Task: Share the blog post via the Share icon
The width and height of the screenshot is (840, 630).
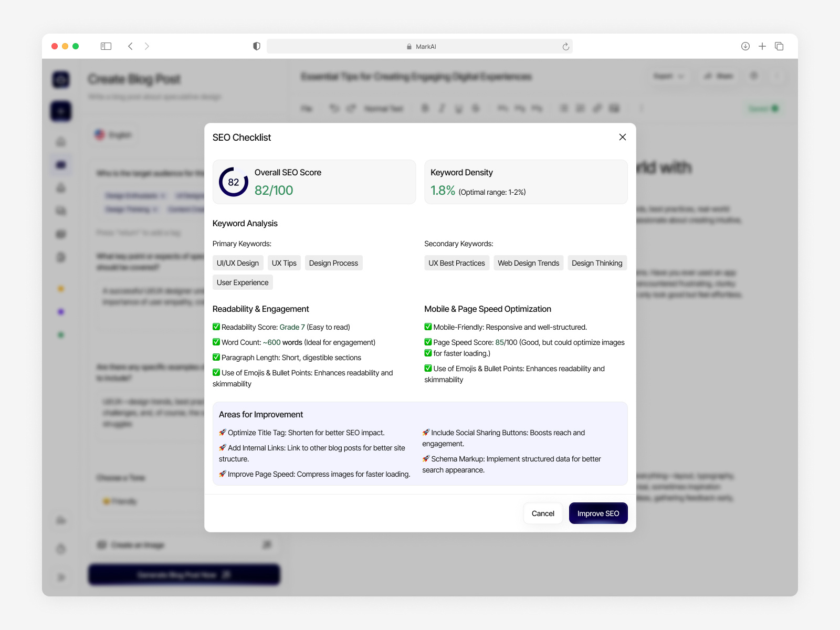Action: click(718, 76)
